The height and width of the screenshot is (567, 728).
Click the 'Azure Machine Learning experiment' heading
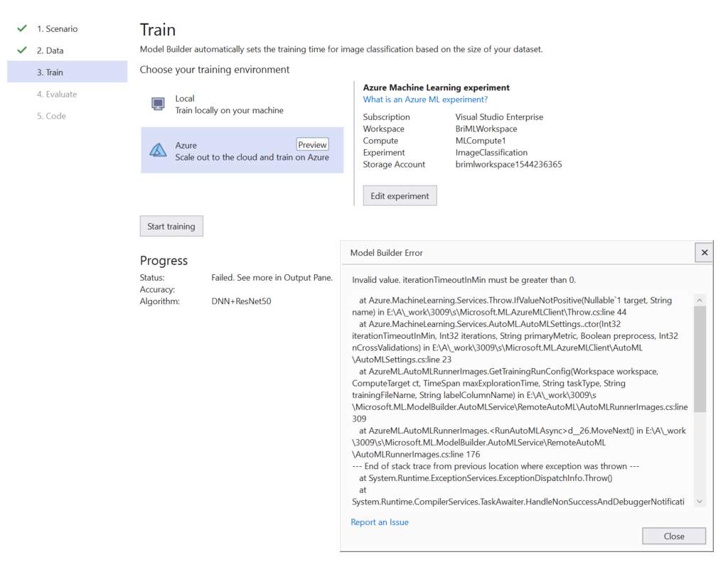436,87
